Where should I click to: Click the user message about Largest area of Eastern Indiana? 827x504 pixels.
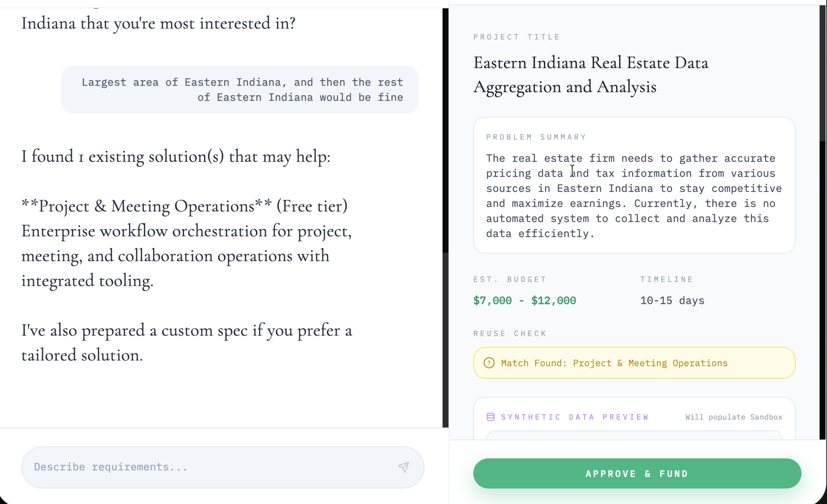click(242, 90)
